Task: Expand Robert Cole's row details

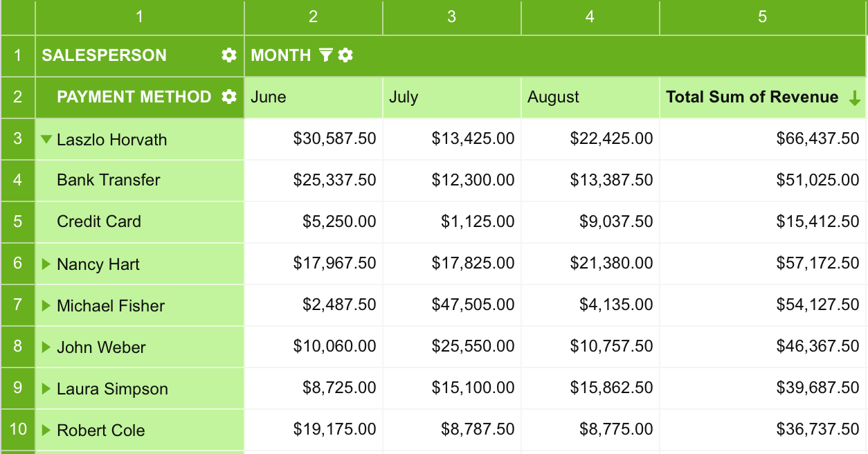Action: (46, 430)
